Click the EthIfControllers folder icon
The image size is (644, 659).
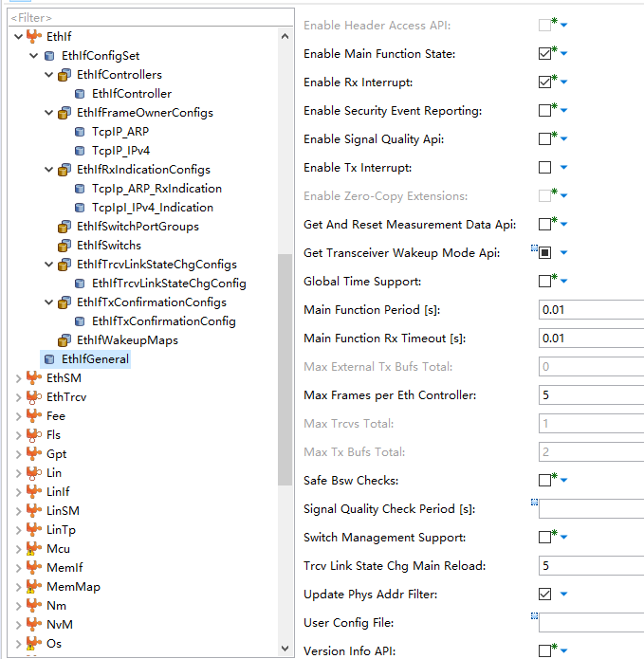pyautogui.click(x=64, y=75)
